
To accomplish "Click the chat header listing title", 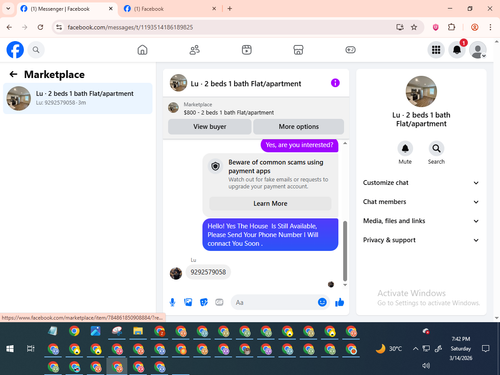I will 246,84.
